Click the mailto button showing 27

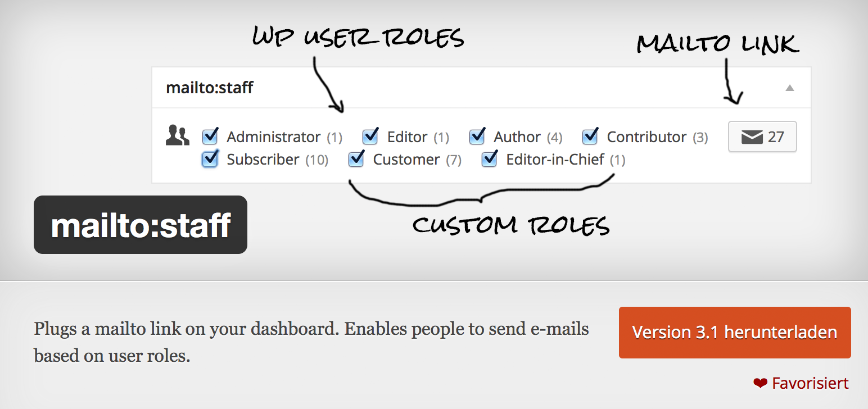[x=762, y=137]
